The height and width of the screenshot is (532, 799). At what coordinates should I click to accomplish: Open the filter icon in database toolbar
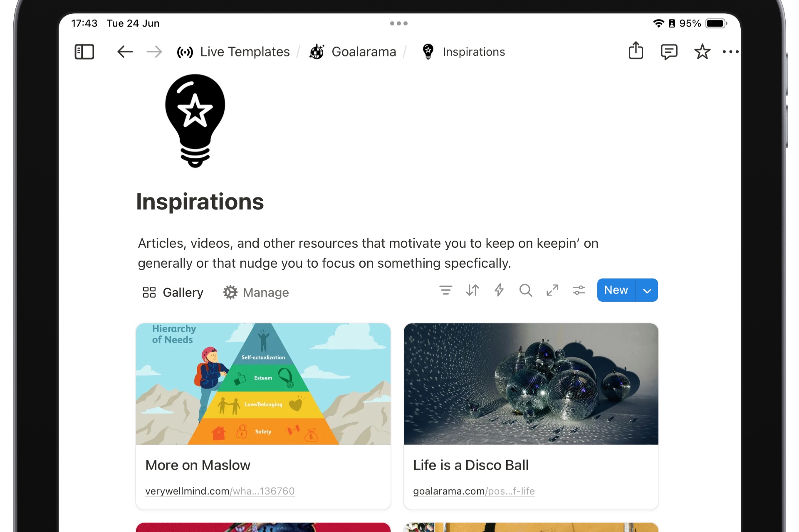pyautogui.click(x=445, y=290)
